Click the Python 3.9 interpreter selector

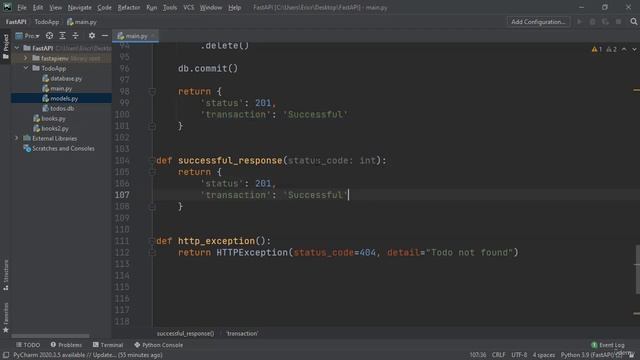point(591,355)
